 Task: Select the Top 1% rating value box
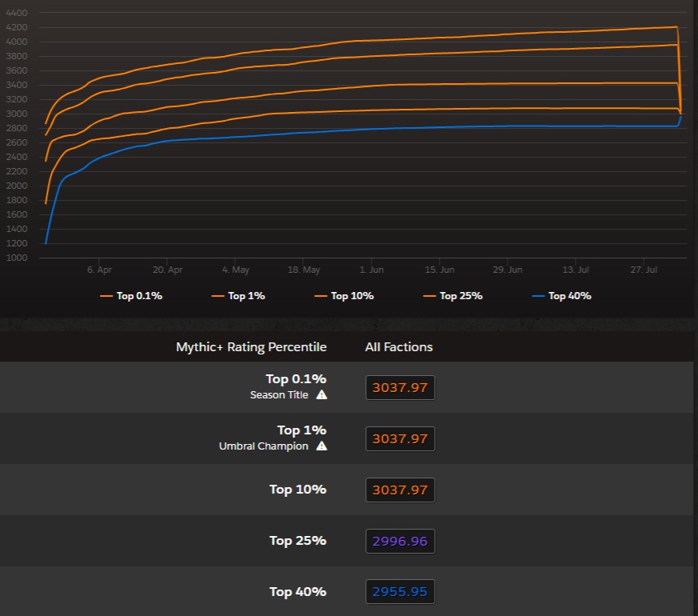click(x=401, y=438)
